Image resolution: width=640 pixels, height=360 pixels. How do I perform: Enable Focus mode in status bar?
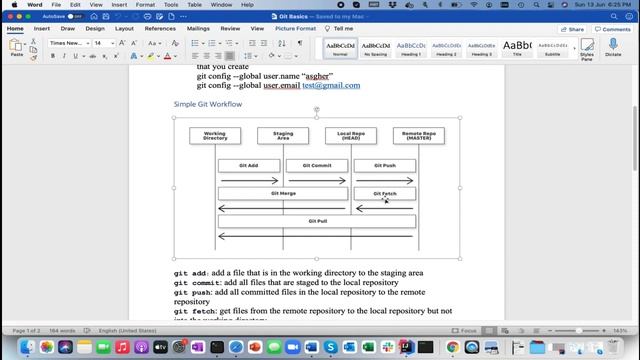coord(464,331)
